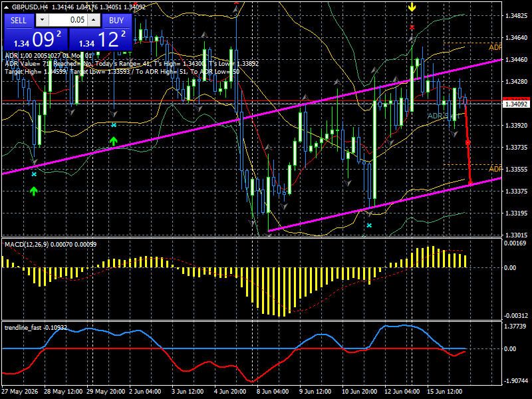Select the cyan x marker near 10 Jun 20:00
The height and width of the screenshot is (399, 532).
369,225
